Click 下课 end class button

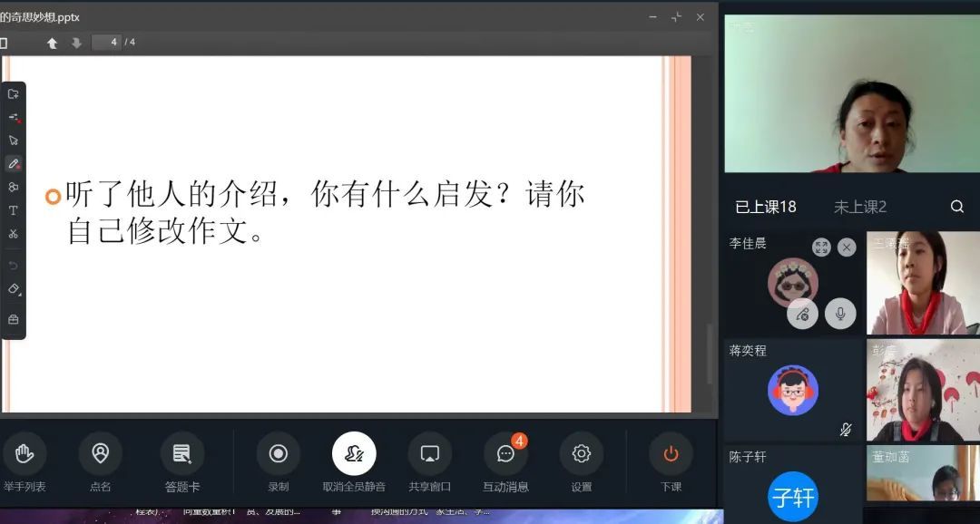pyautogui.click(x=671, y=462)
